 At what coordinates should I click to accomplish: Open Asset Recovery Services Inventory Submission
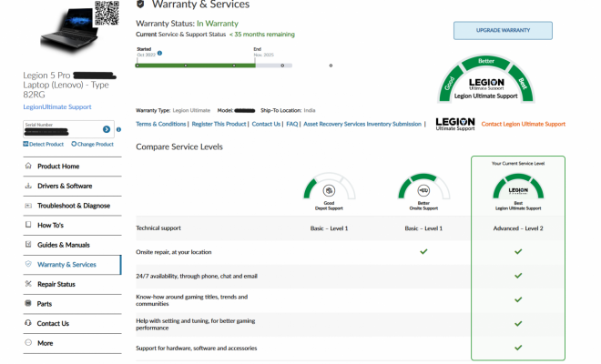[x=362, y=124]
